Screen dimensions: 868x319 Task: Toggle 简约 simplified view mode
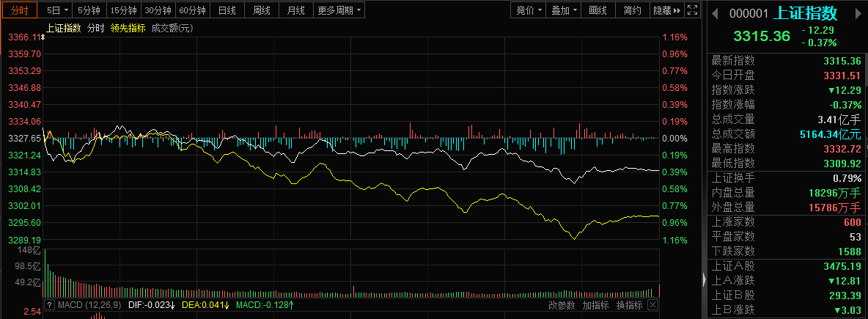pyautogui.click(x=632, y=10)
